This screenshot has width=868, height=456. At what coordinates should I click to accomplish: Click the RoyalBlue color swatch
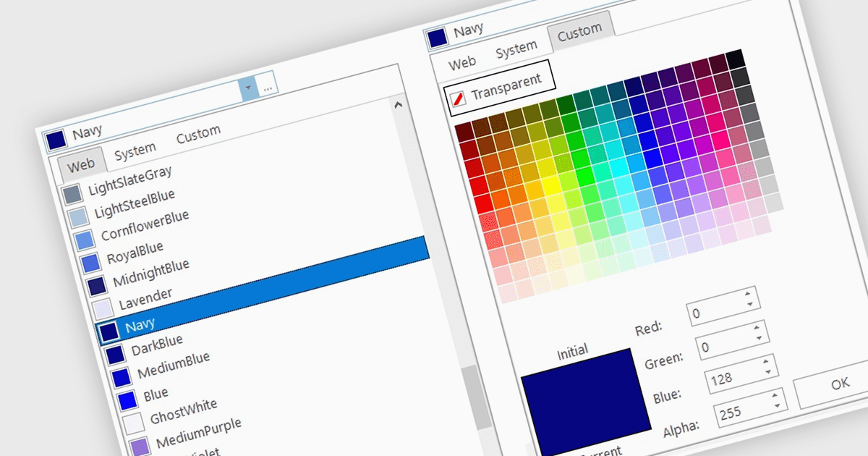click(x=90, y=263)
